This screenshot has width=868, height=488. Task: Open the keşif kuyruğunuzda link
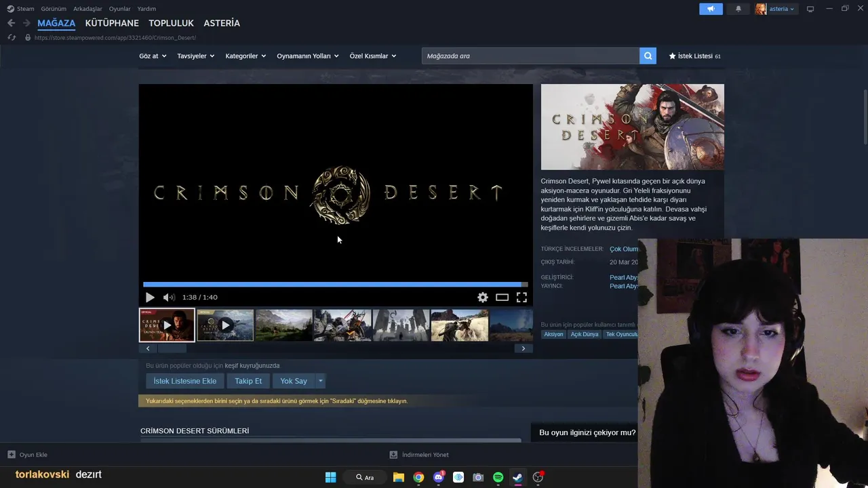[252, 365]
